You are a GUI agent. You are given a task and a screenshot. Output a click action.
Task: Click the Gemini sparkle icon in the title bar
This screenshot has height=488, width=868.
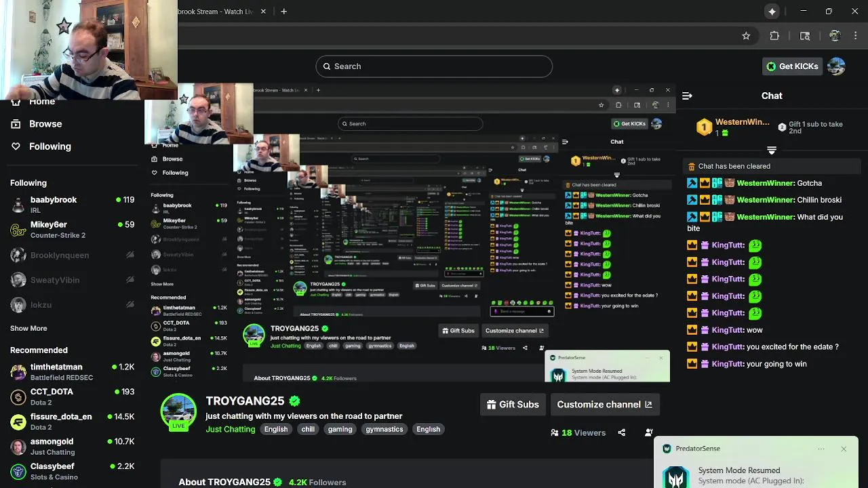pos(772,12)
